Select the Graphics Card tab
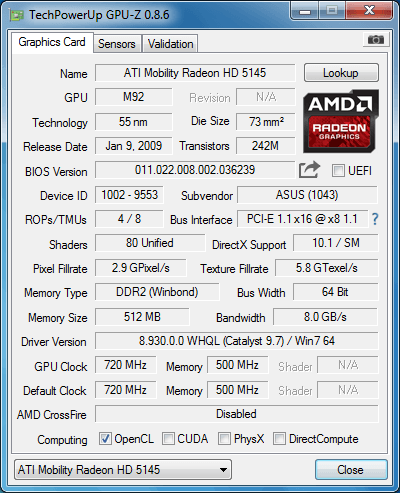 pos(52,42)
